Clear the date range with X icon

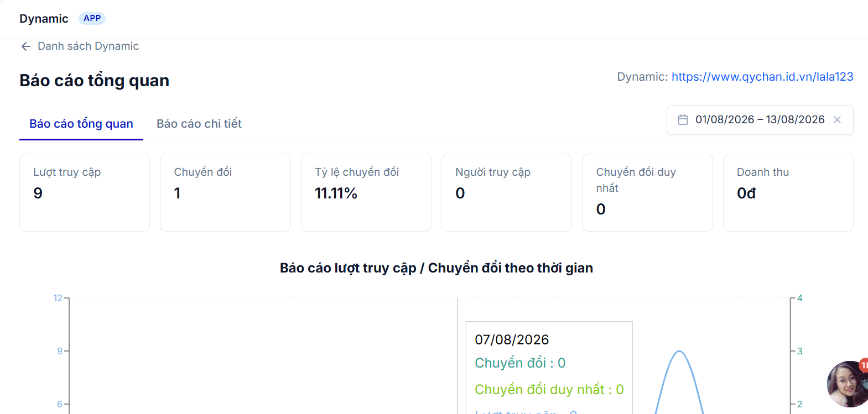(838, 120)
